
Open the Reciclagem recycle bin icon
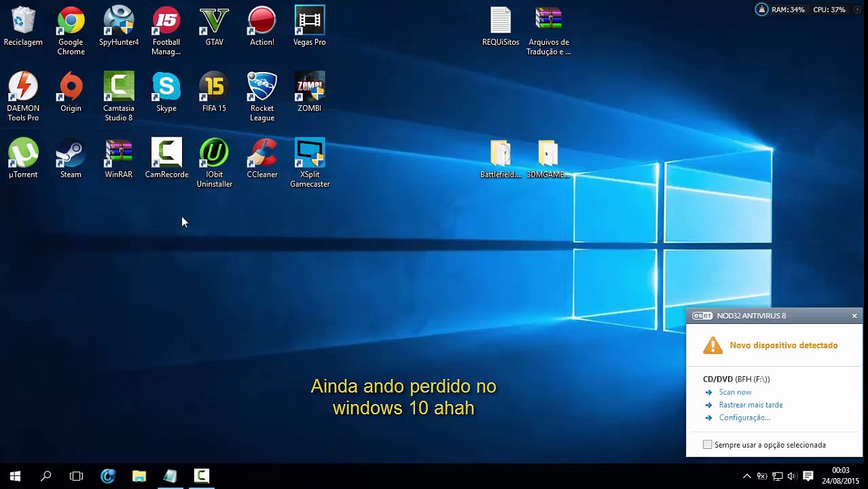click(23, 27)
